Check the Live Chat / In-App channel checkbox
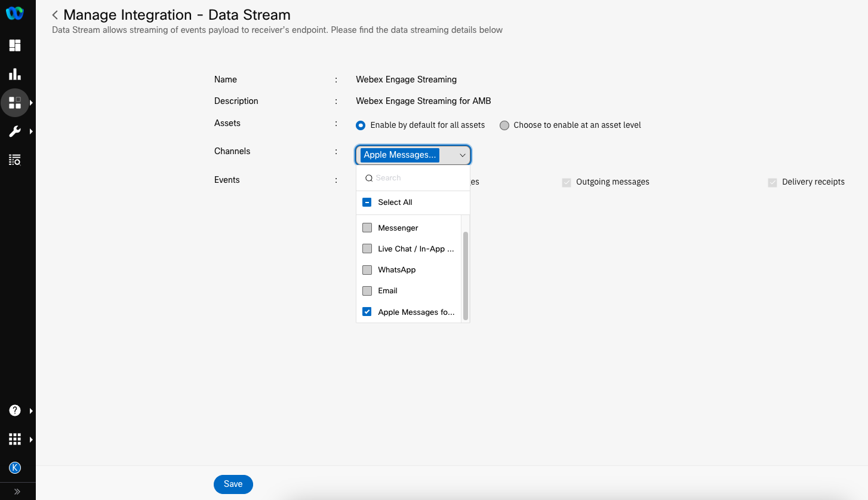 tap(367, 249)
